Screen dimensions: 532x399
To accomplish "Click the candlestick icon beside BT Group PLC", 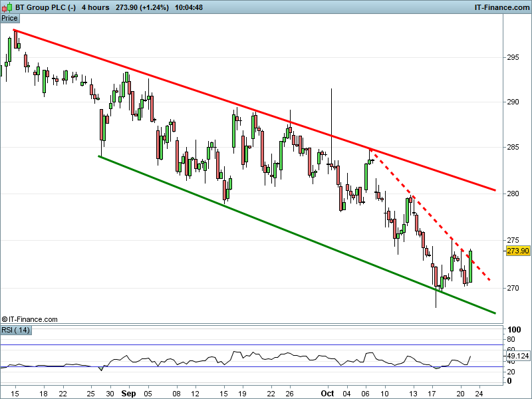I will point(7,7).
